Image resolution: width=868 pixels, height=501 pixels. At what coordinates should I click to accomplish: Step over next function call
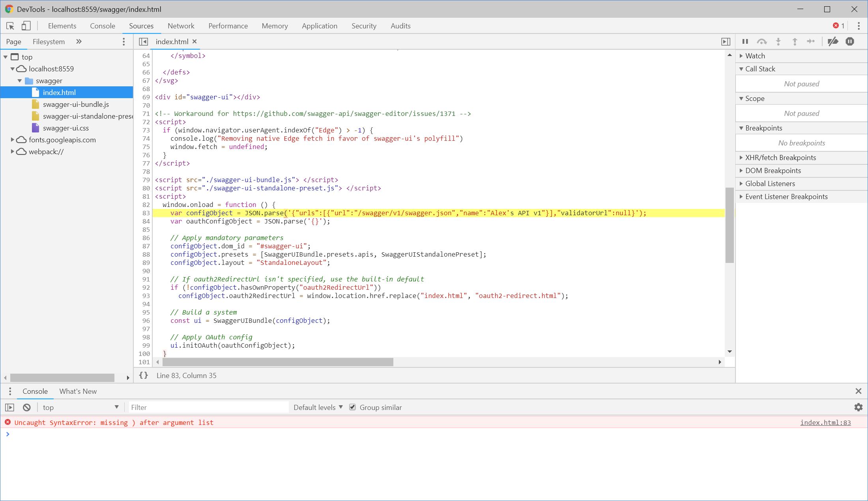point(762,41)
